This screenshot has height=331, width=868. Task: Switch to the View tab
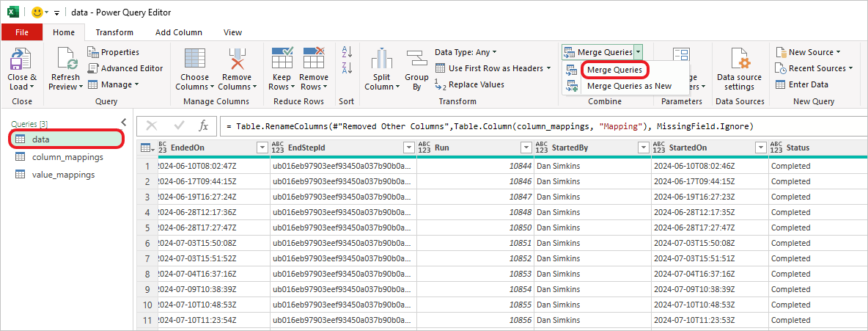tap(232, 32)
